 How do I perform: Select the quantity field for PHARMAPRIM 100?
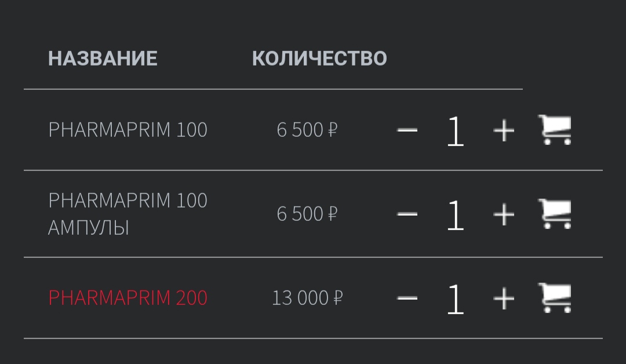coord(456,131)
